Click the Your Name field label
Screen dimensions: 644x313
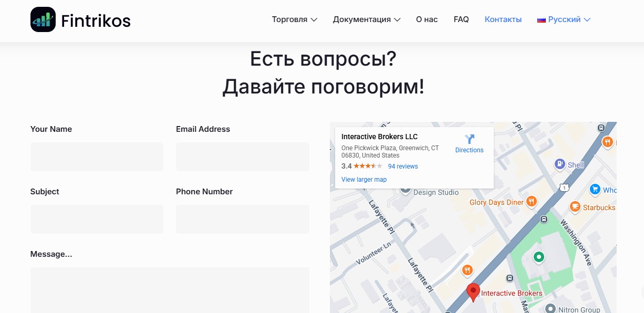coord(51,129)
